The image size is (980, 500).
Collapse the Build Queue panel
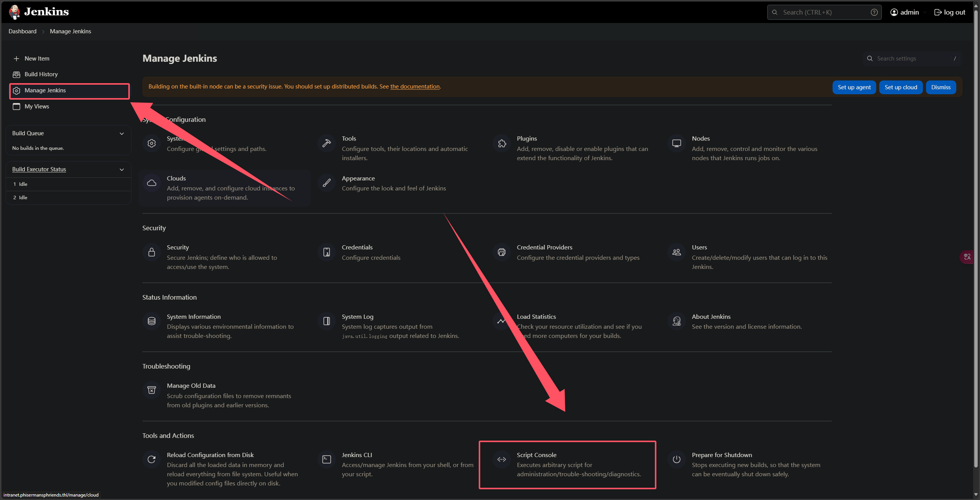point(122,134)
